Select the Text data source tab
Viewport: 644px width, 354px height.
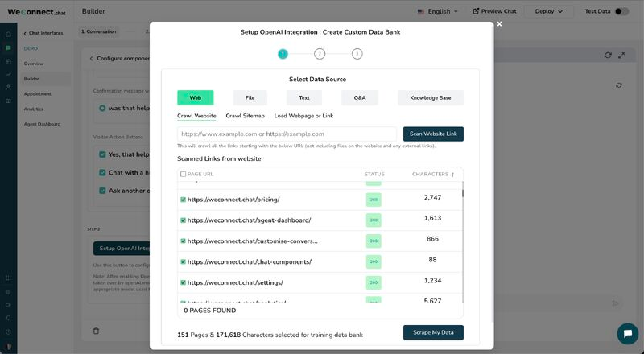point(304,97)
